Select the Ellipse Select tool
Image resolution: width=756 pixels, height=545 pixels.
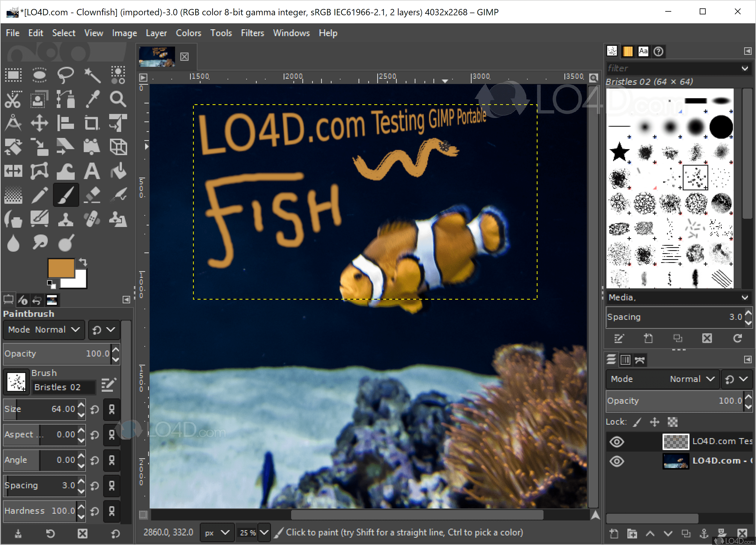(39, 75)
